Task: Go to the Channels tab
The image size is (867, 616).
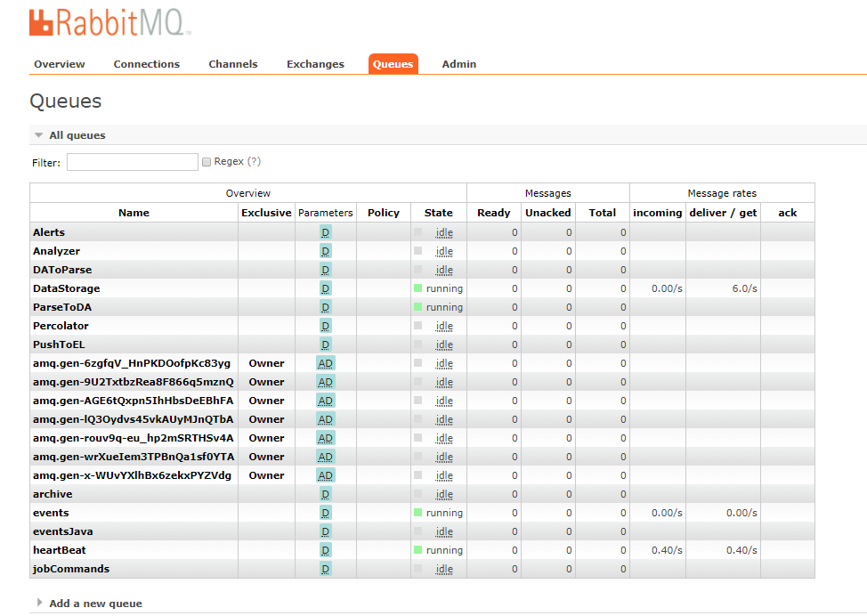Action: click(x=233, y=64)
